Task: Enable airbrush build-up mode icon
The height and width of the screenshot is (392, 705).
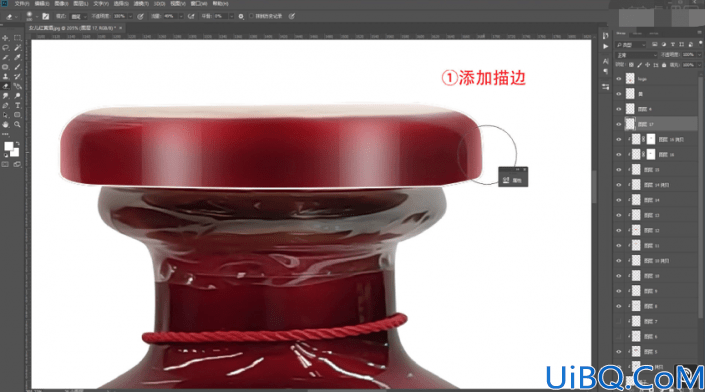Action: click(191, 16)
